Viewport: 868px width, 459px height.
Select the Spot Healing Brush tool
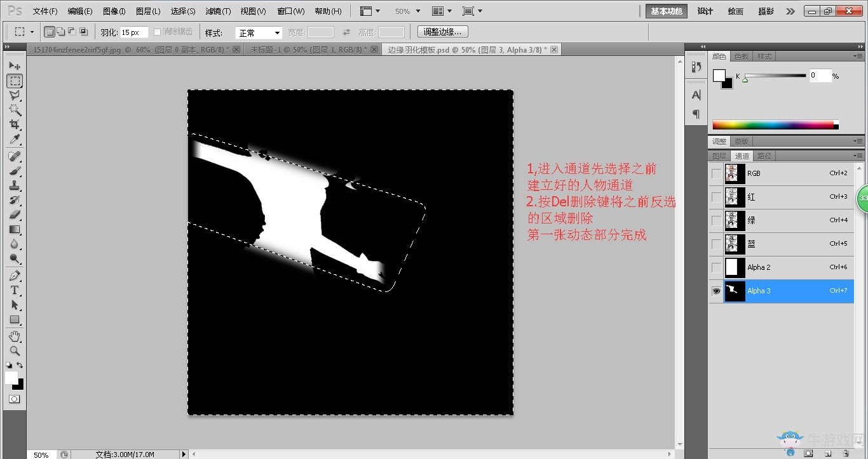point(15,156)
